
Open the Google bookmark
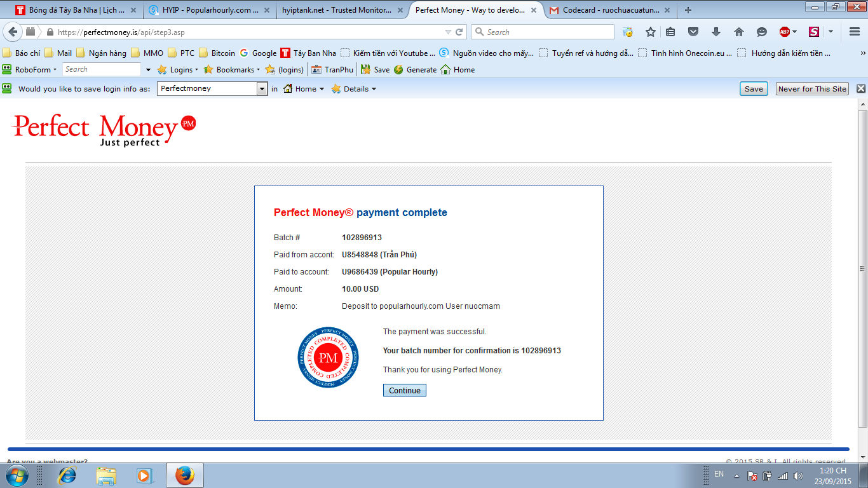258,53
